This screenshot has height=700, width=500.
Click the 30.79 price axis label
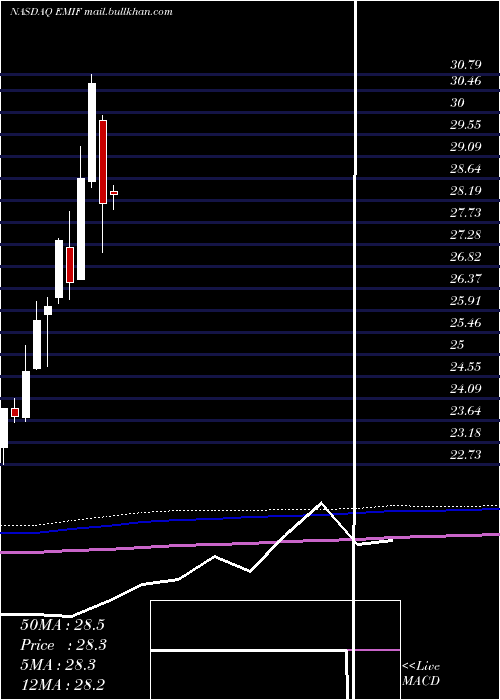pos(466,65)
